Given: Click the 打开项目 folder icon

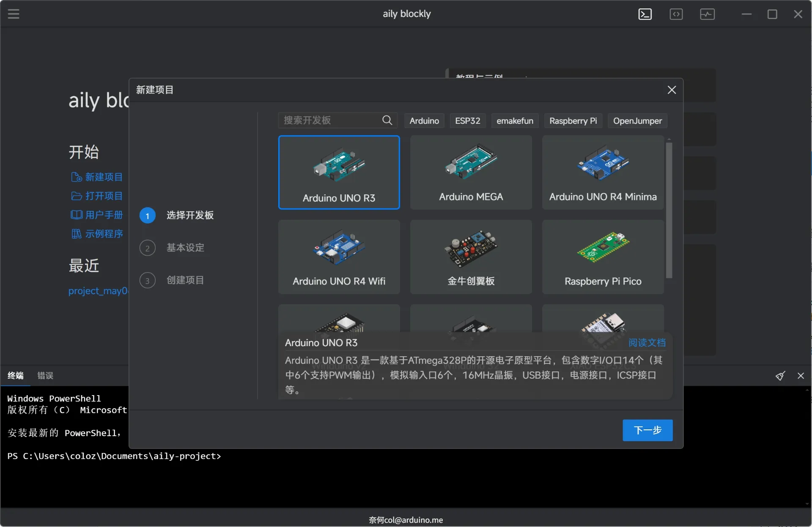Looking at the screenshot, I should pos(76,196).
